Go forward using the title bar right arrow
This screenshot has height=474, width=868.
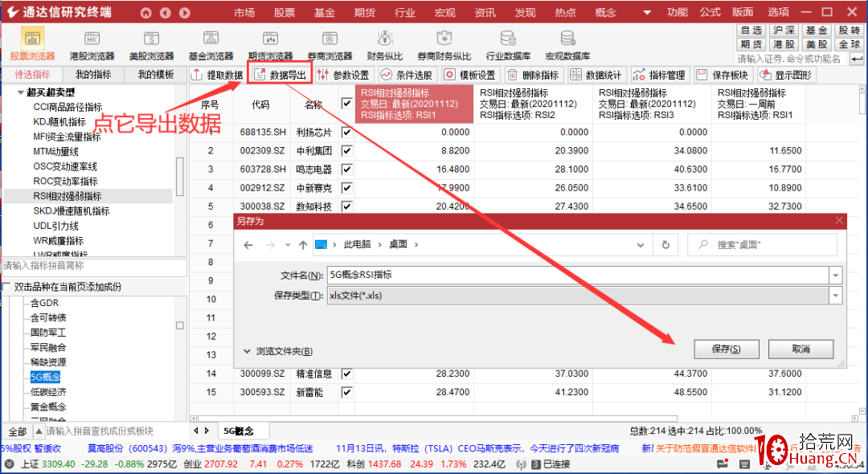(x=185, y=12)
